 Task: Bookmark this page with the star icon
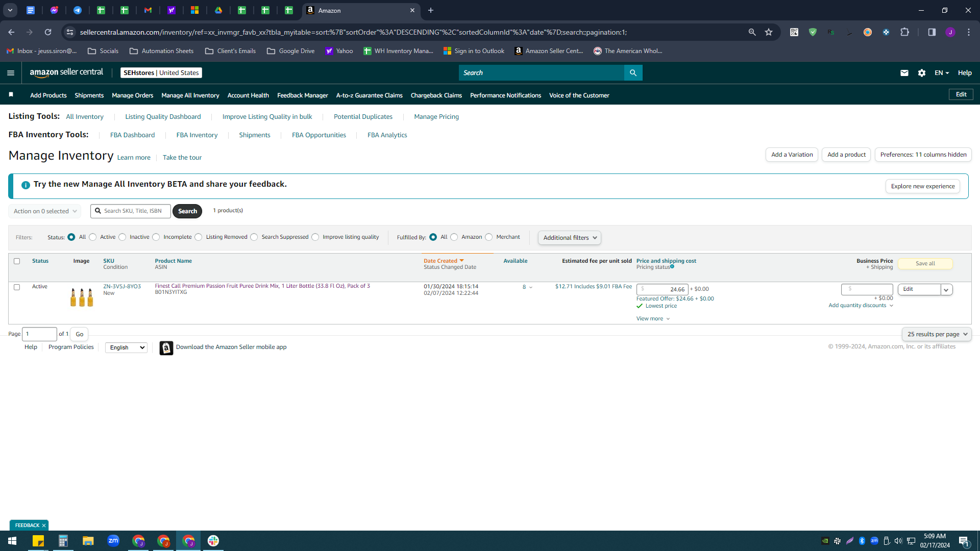[x=769, y=32]
